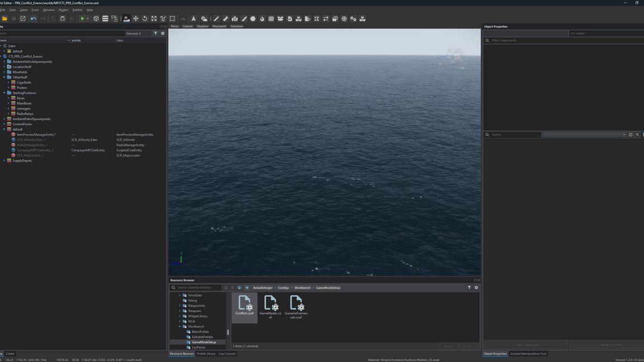
Task: Toggle the hierarchy filter funnel button
Action: [155, 34]
